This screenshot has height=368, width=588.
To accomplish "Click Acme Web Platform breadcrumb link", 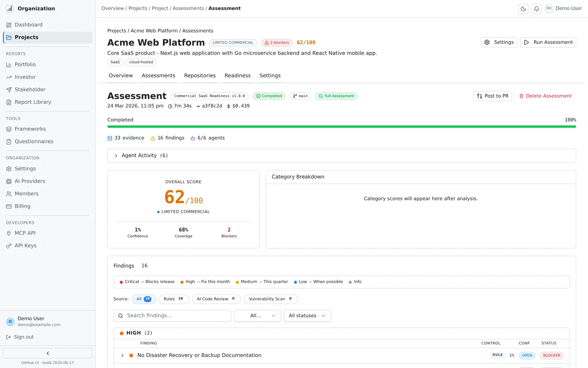I will [154, 31].
